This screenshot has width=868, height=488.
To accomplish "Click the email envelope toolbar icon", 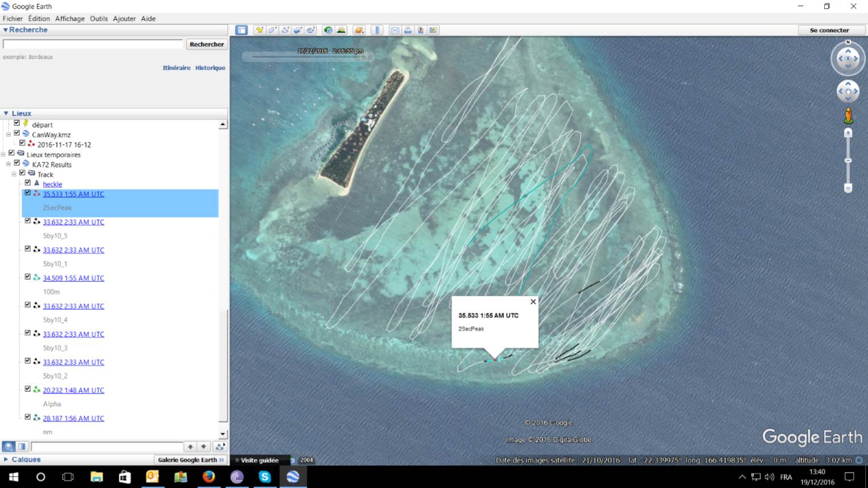I will point(394,30).
